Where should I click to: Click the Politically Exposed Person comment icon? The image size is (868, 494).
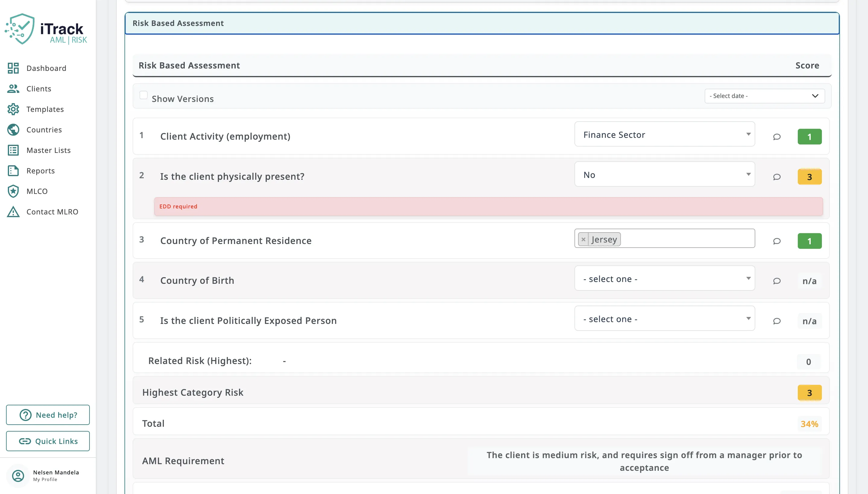(777, 321)
